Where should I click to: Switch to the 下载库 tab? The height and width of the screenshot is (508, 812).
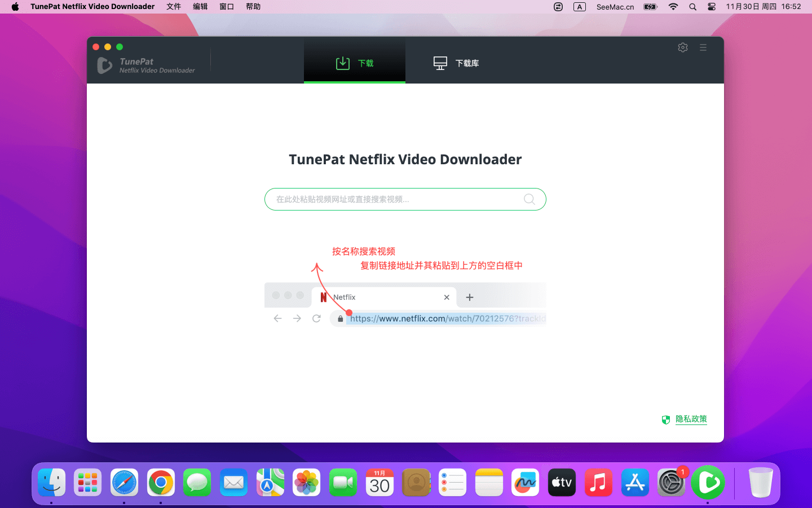coord(456,63)
